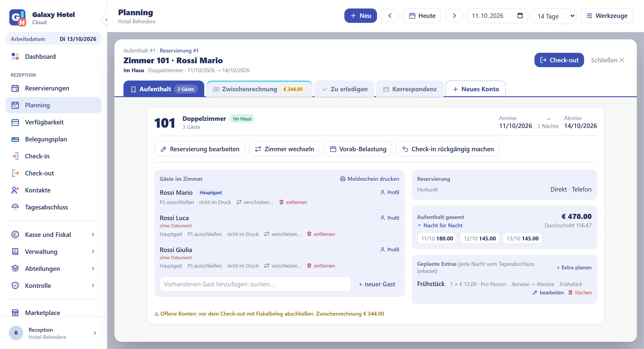Open Korrespondenz tab
Screen dimensions: 644x349
[410, 89]
